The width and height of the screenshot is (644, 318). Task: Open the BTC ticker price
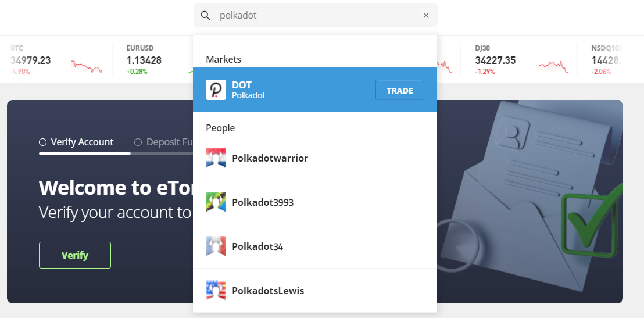pos(30,60)
